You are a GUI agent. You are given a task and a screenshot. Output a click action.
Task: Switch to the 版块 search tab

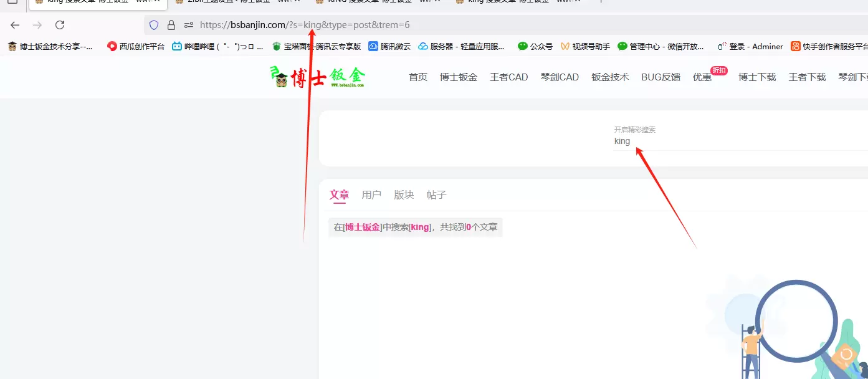[x=404, y=194]
